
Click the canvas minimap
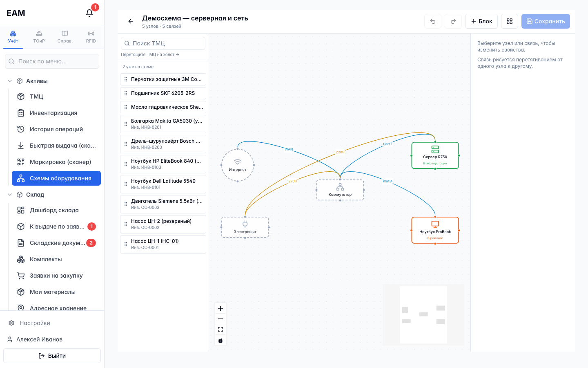pyautogui.click(x=423, y=315)
